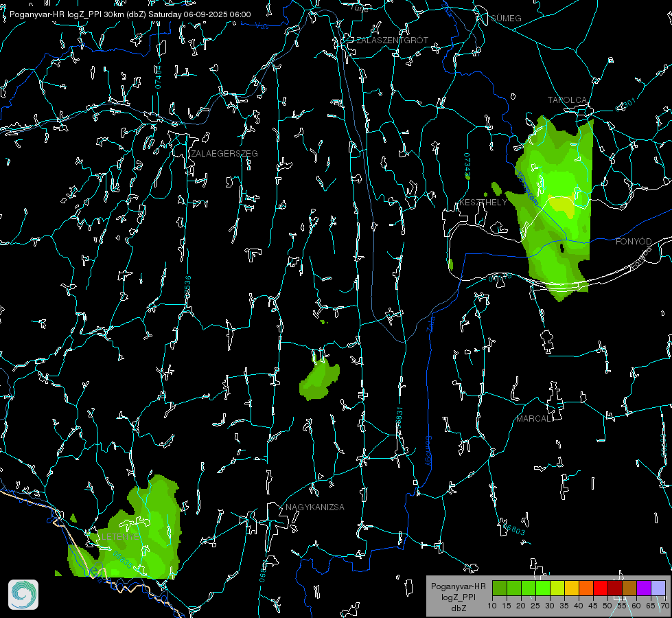This screenshot has height=618, width=672.
Task: Click the Somogy county label
Action: point(428,451)
